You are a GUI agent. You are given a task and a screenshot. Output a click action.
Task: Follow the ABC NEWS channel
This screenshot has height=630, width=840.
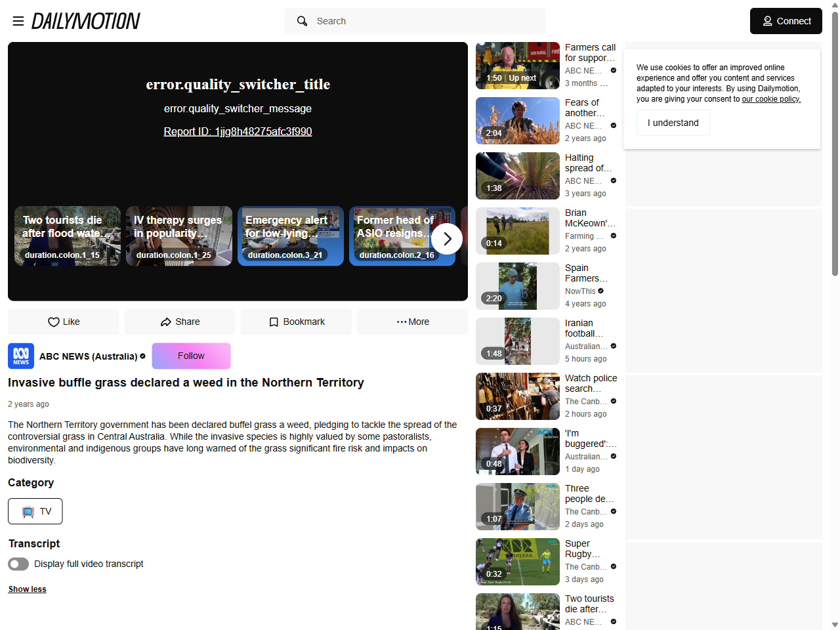click(191, 356)
